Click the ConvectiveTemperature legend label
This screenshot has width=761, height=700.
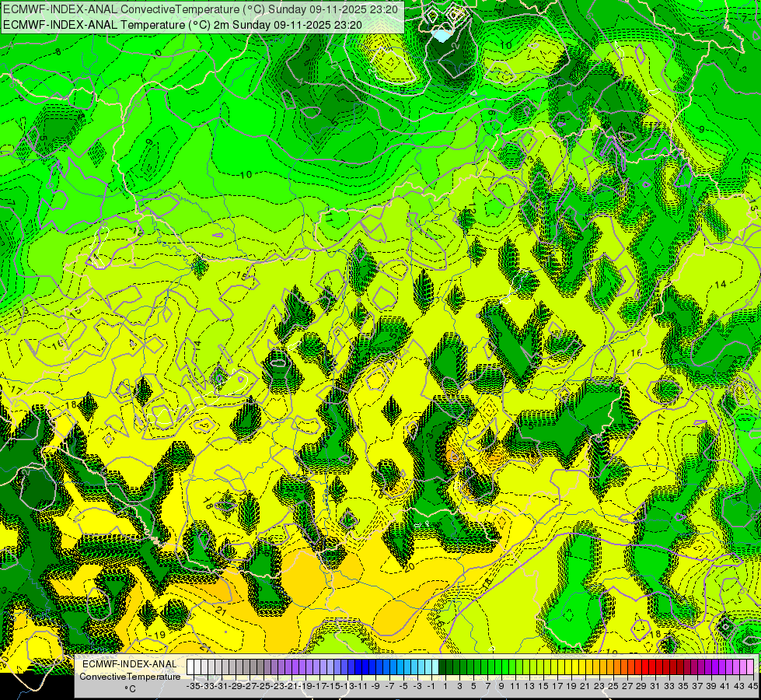pyautogui.click(x=130, y=676)
